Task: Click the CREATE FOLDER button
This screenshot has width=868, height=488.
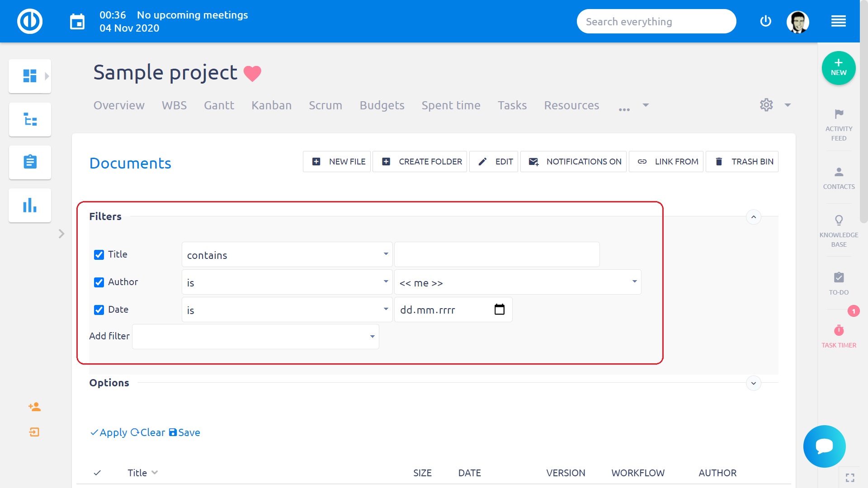Action: click(420, 161)
